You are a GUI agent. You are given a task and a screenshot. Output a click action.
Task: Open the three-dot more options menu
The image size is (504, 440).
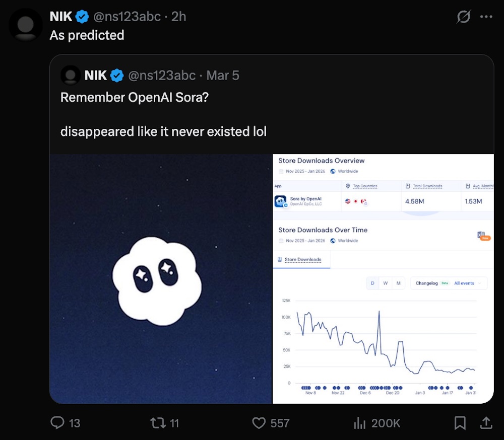[486, 17]
